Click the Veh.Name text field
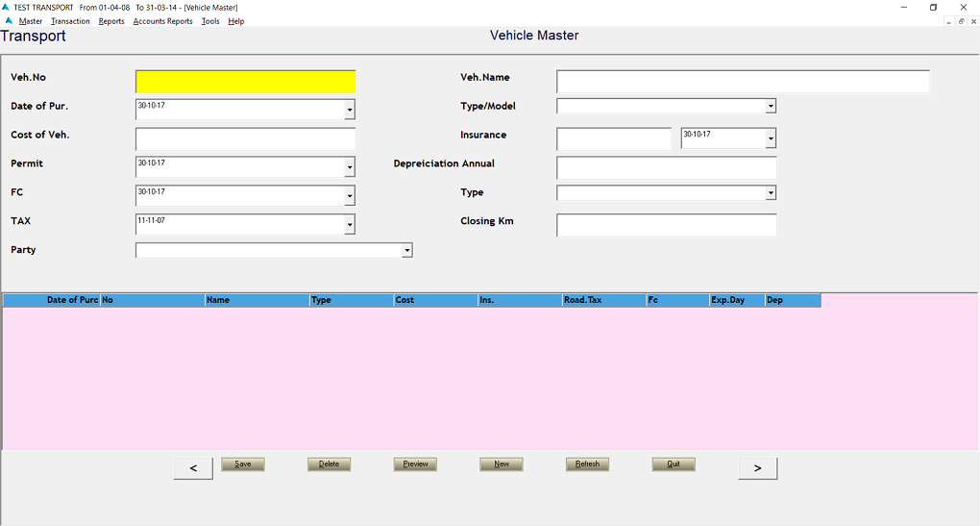The image size is (980, 526). point(743,82)
